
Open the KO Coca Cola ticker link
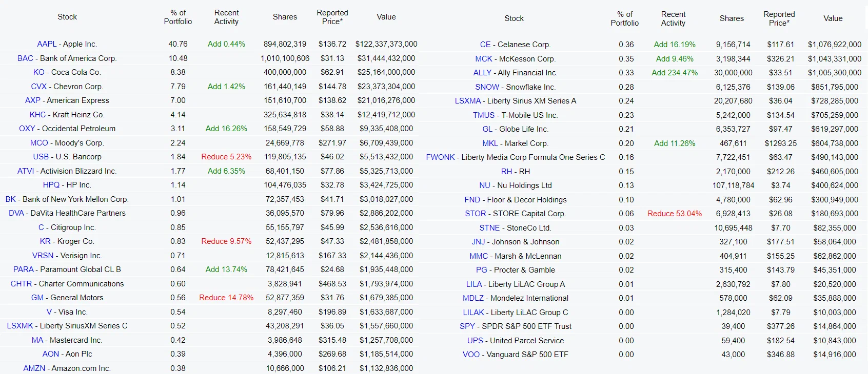tap(39, 72)
